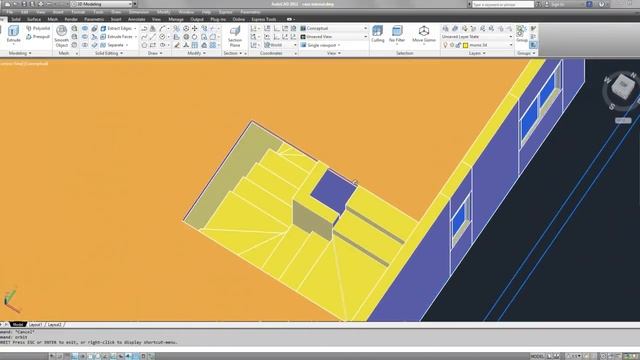This screenshot has height=360, width=640.
Task: Switch to the Surface ribbon tab
Action: click(x=34, y=19)
